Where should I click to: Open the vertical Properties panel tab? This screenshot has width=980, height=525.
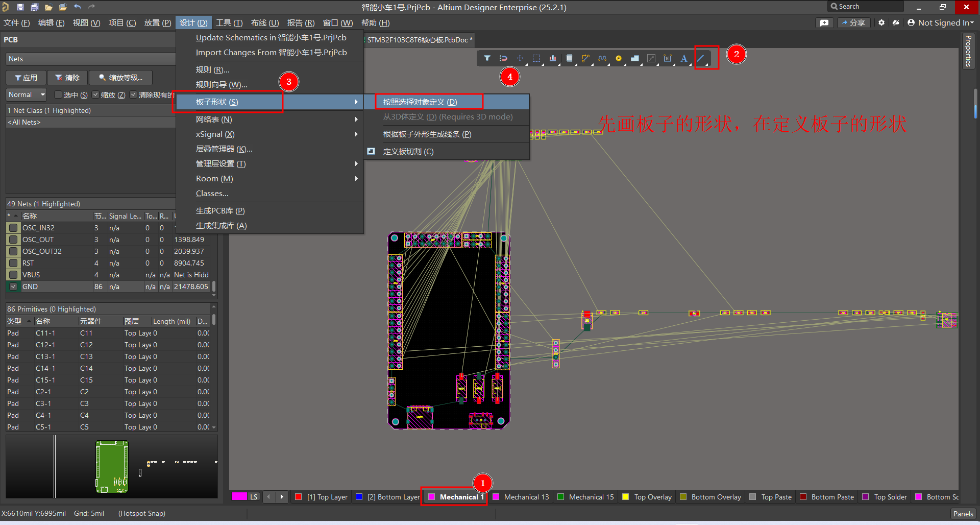point(968,51)
